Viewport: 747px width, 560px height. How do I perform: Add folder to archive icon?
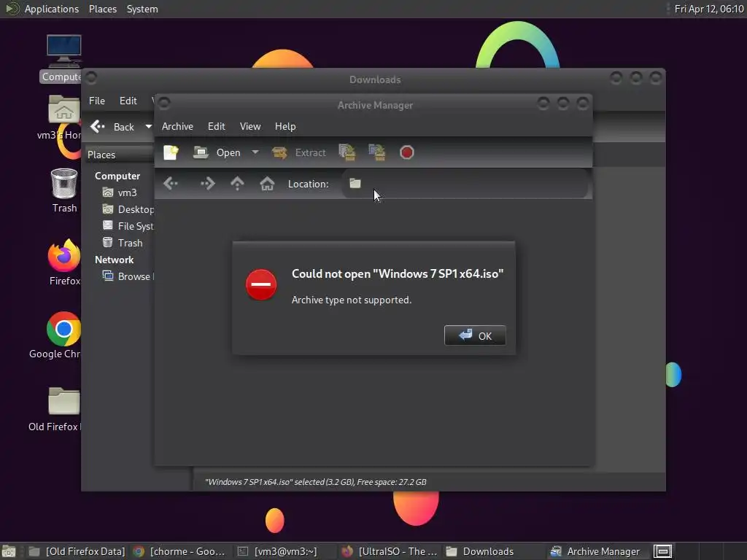(x=377, y=152)
